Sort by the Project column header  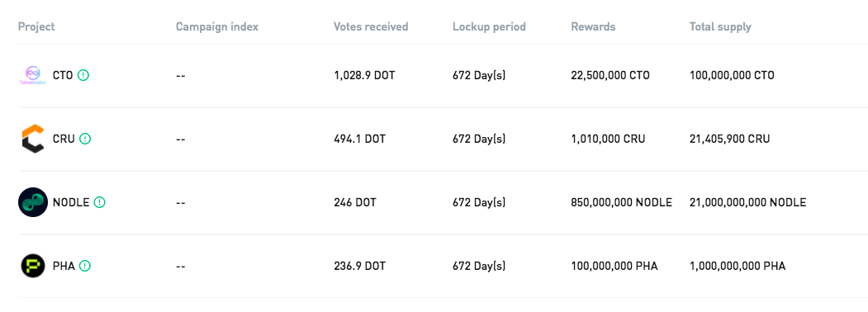(x=36, y=26)
